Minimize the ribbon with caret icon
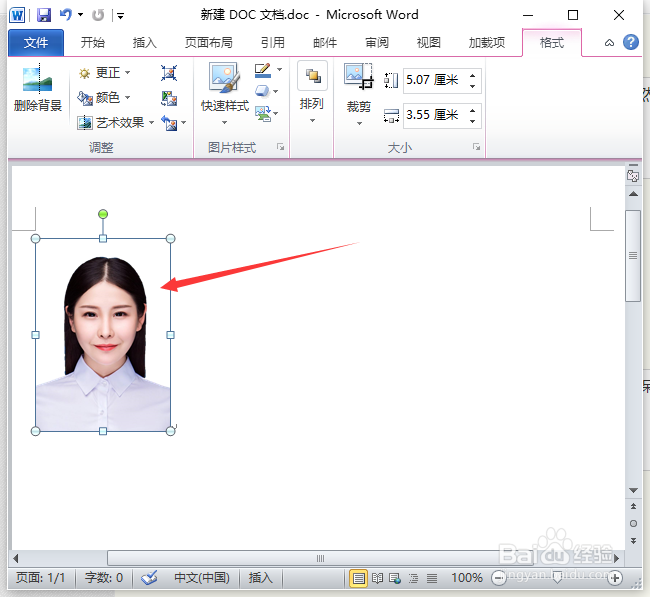650x597 pixels. point(609,42)
